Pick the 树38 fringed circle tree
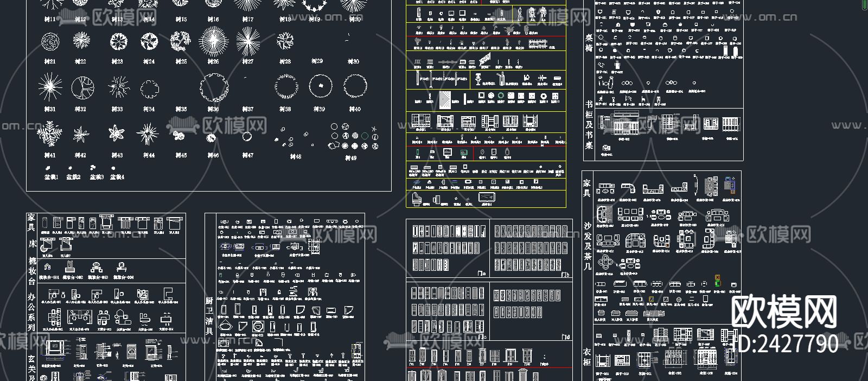This screenshot has height=381, width=868. click(286, 86)
